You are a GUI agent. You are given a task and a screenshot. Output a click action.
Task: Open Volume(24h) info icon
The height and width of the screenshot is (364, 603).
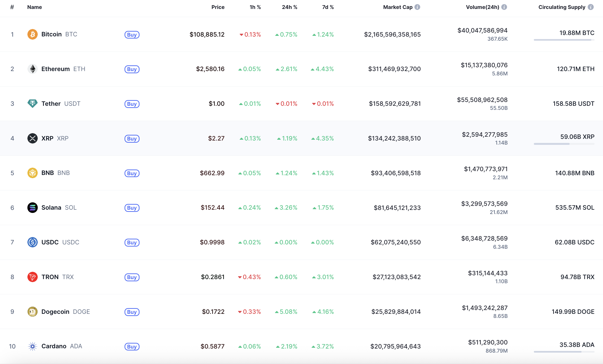tap(504, 7)
